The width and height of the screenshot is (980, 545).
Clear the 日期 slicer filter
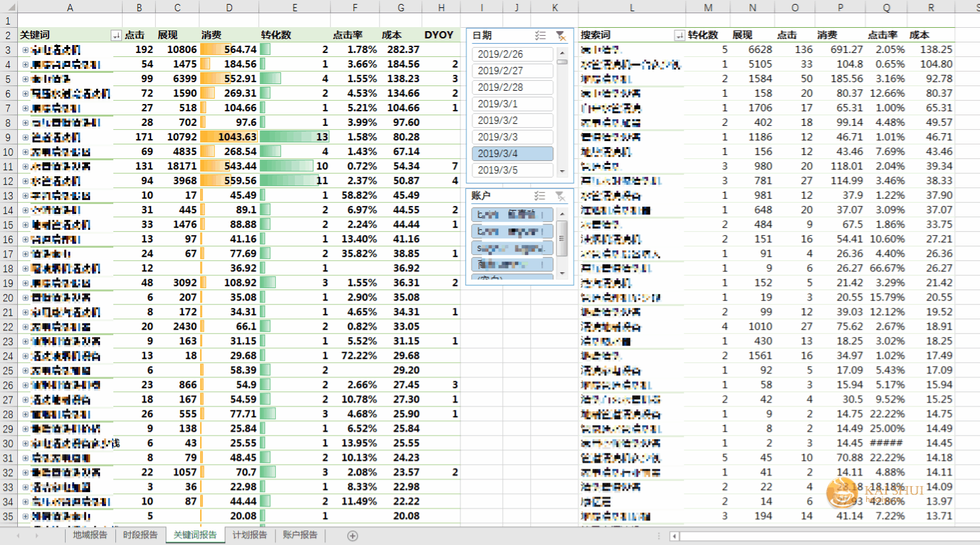[561, 36]
